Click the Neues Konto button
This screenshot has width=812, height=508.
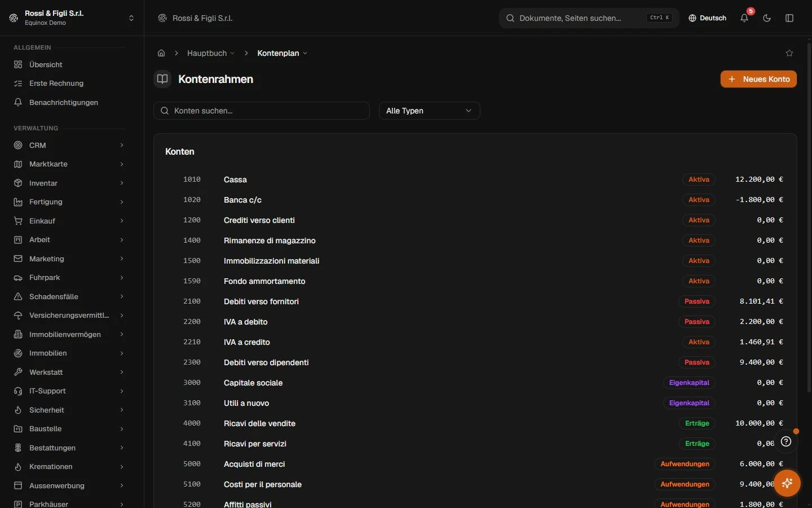[x=758, y=79]
